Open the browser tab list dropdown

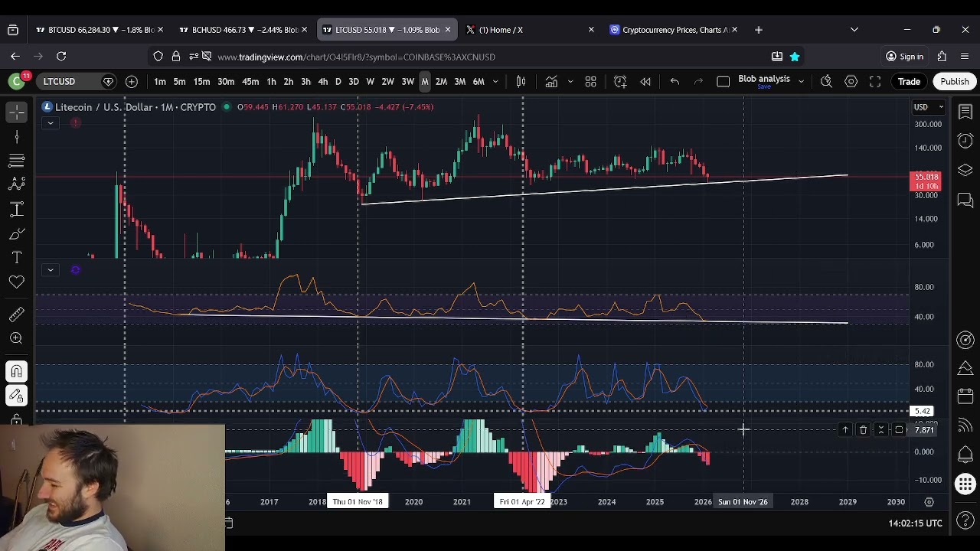pyautogui.click(x=854, y=30)
